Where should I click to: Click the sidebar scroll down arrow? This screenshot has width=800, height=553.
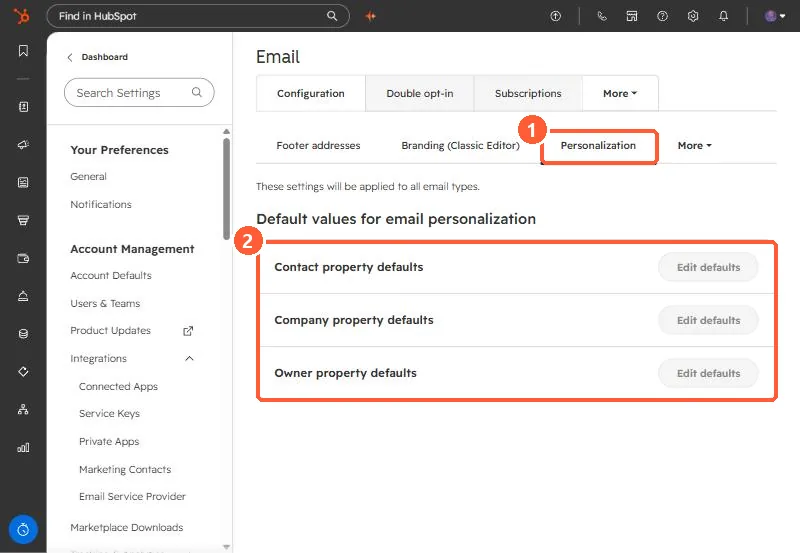coord(227,547)
